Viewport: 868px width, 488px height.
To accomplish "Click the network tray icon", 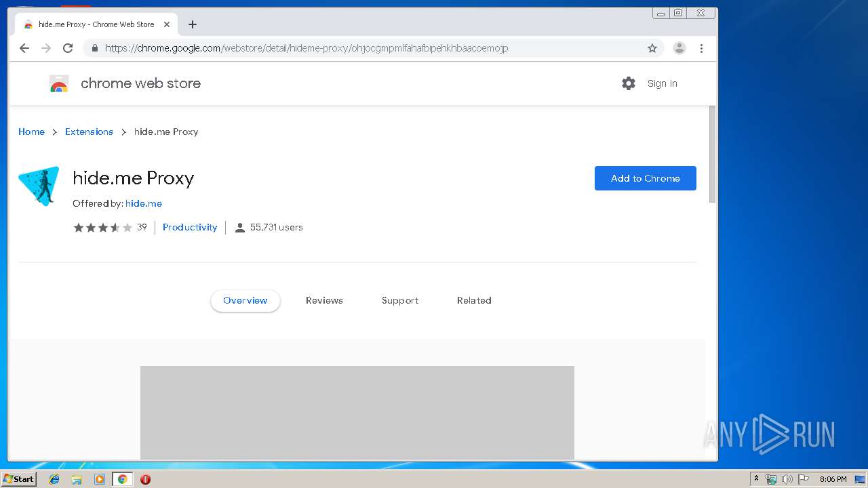I will (x=771, y=479).
